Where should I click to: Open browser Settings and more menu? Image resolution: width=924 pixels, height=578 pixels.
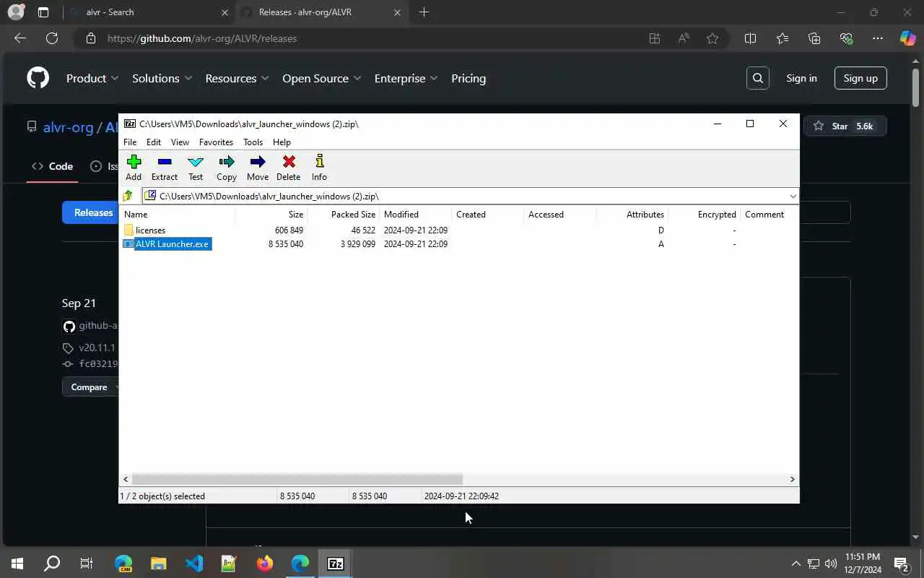point(878,38)
